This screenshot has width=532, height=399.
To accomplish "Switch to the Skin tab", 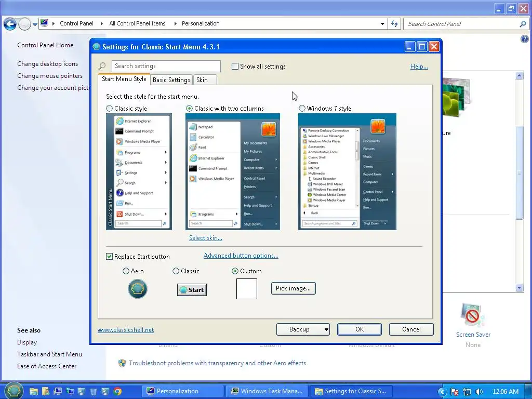I will tap(205, 79).
